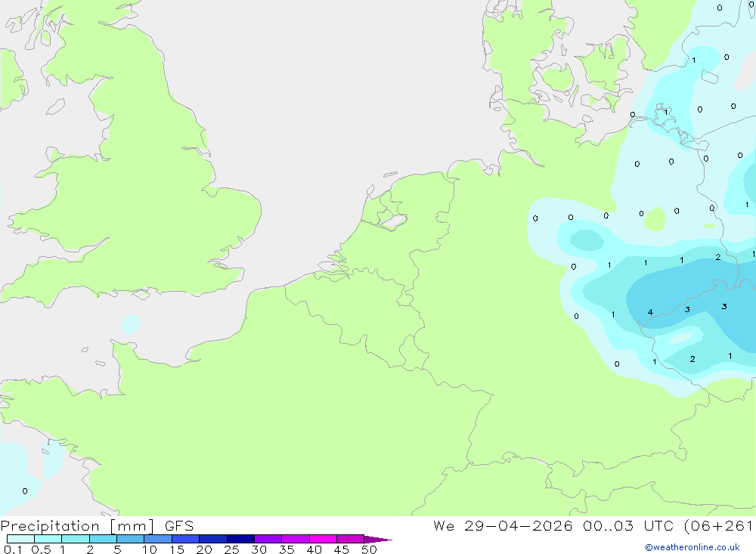Choose the 40–45 mm magenta legend swatch
Image resolution: width=756 pixels, height=554 pixels.
(x=323, y=539)
